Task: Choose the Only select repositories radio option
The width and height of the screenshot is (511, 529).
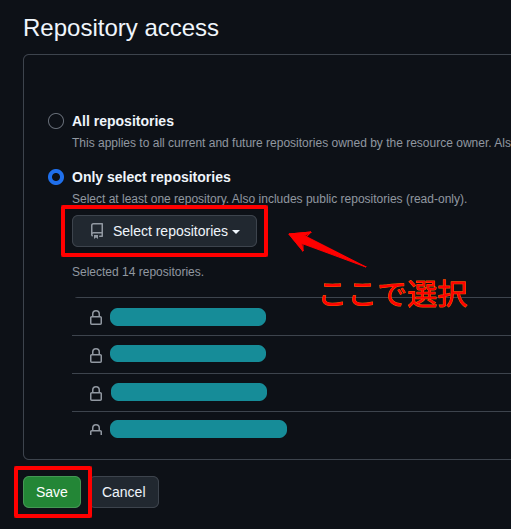Action: pos(56,177)
